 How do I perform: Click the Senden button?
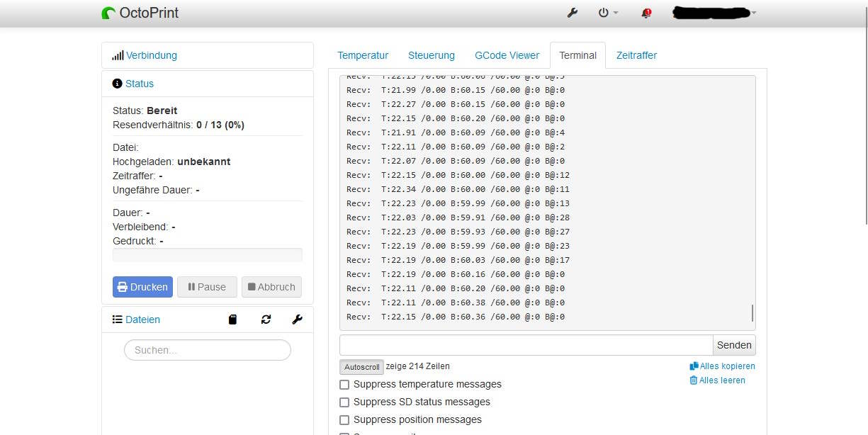click(734, 345)
